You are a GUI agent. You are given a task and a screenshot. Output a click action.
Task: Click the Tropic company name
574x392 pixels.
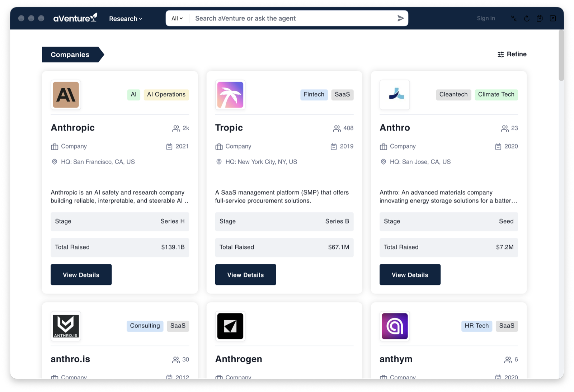[229, 128]
